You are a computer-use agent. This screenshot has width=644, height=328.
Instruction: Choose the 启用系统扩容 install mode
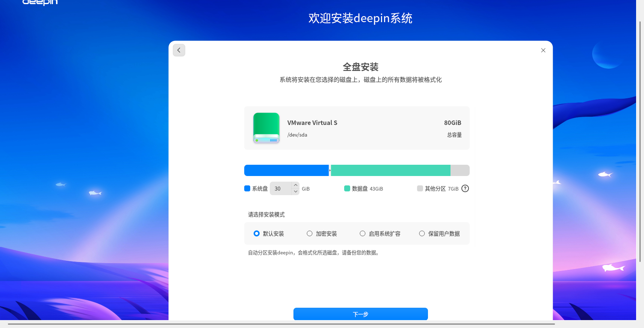click(363, 233)
